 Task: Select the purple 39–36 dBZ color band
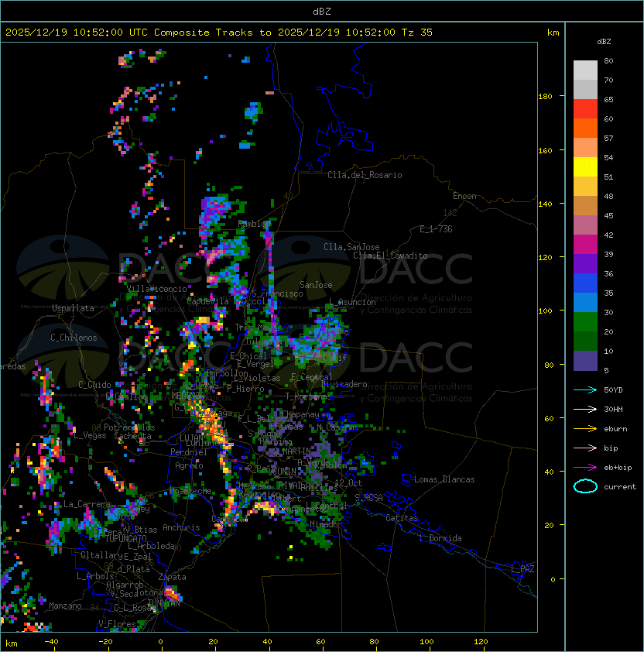[x=585, y=264]
